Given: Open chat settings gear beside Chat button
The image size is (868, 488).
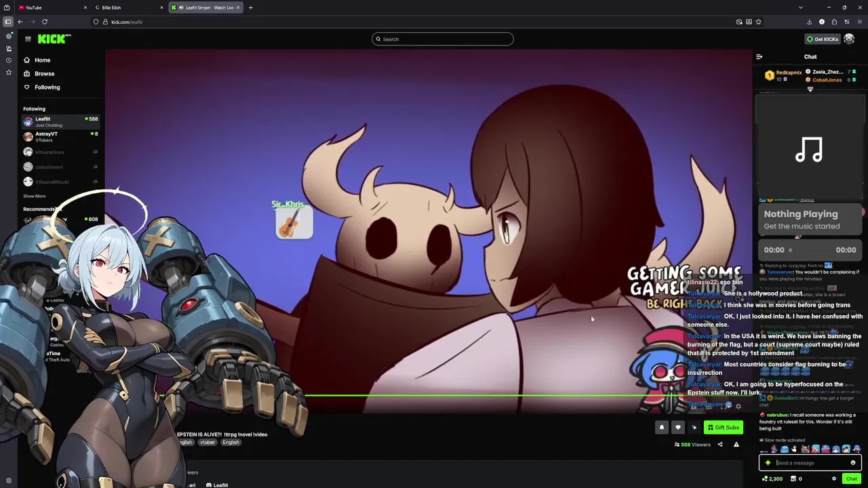Looking at the screenshot, I should point(834,479).
